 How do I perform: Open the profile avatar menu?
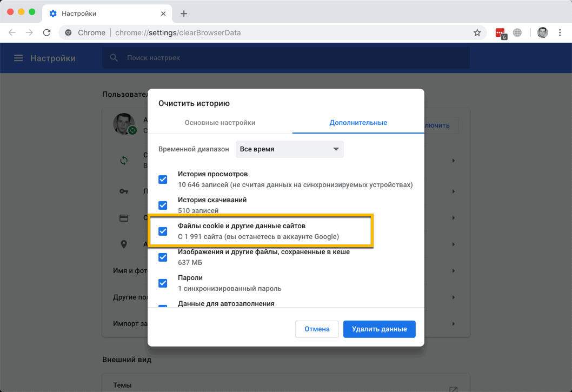(x=542, y=32)
